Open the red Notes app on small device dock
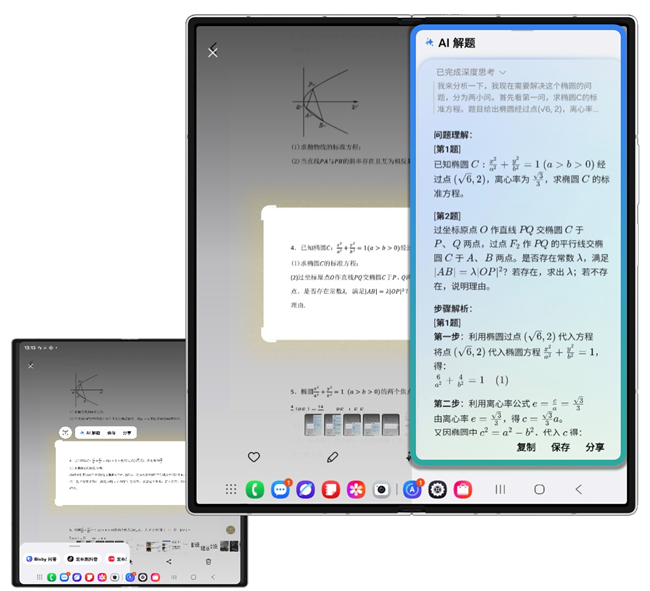Screen dimensions: 650x591 tap(90, 577)
